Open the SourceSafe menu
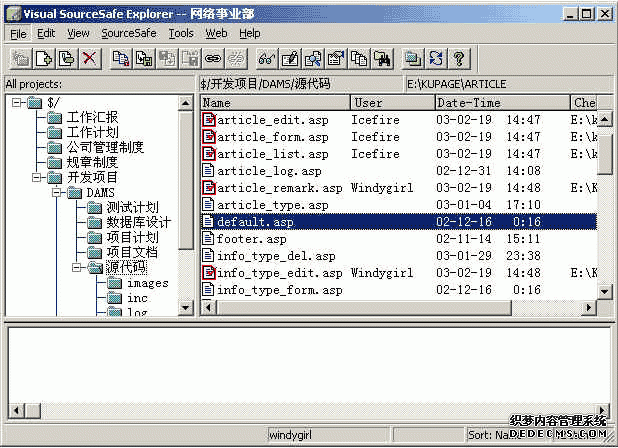Viewport: 618px width, 448px height. (x=128, y=33)
